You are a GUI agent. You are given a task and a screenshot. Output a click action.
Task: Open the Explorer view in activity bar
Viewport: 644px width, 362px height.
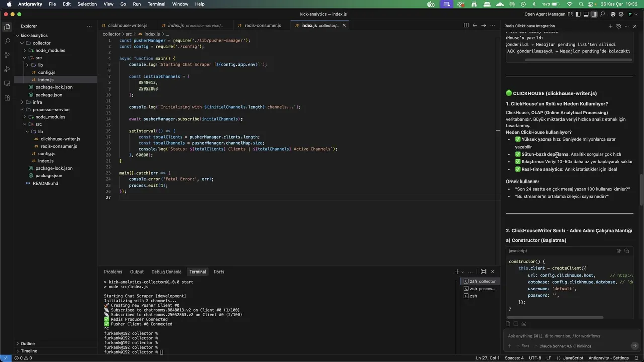click(x=7, y=27)
